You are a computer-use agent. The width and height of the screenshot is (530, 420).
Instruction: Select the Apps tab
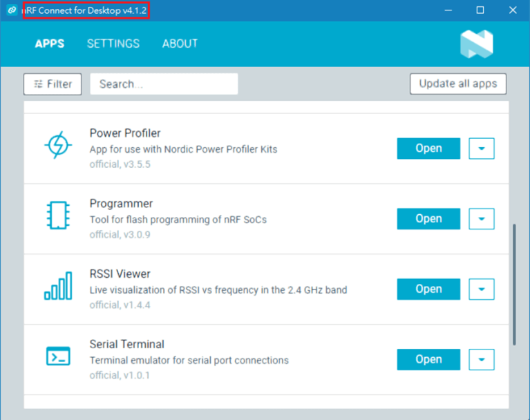point(50,44)
